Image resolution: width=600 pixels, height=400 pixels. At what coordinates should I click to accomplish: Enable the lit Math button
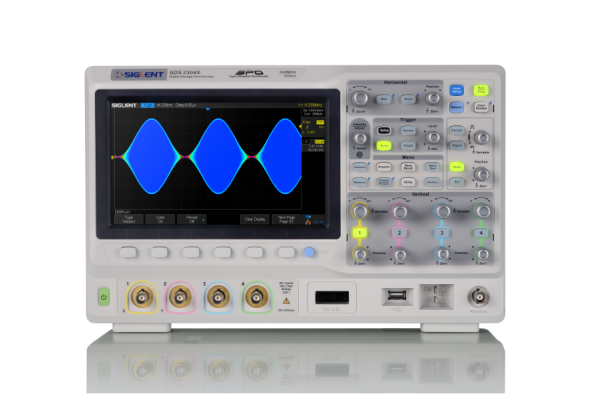[457, 167]
